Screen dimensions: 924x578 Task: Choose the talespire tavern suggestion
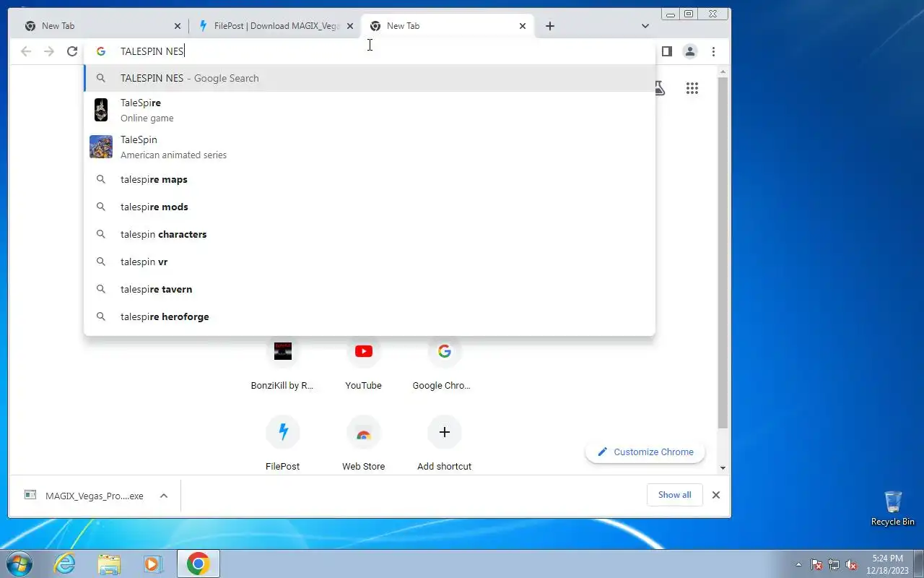[x=370, y=289]
